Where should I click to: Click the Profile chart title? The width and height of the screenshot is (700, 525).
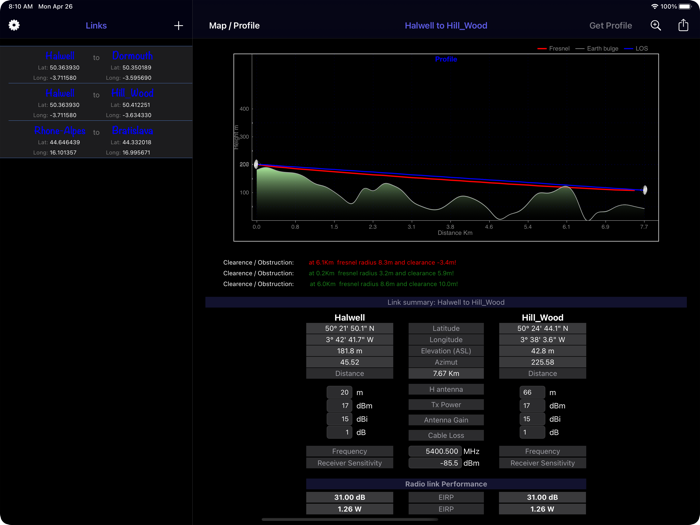pos(446,59)
